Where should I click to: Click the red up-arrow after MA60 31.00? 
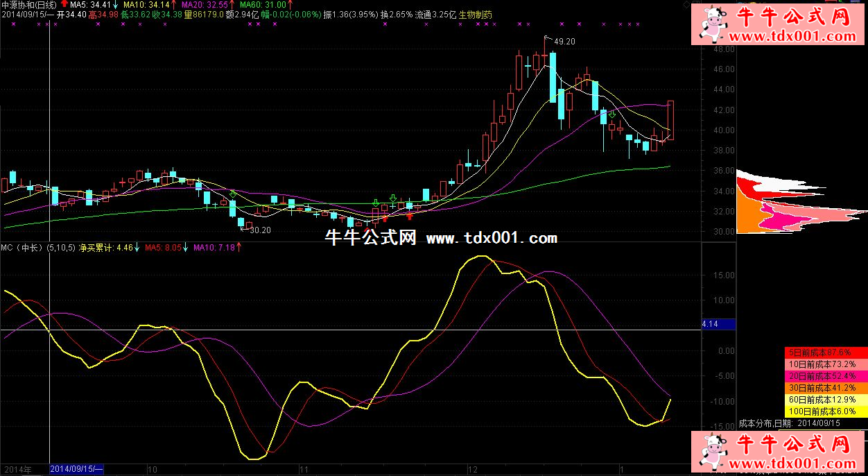click(x=290, y=4)
